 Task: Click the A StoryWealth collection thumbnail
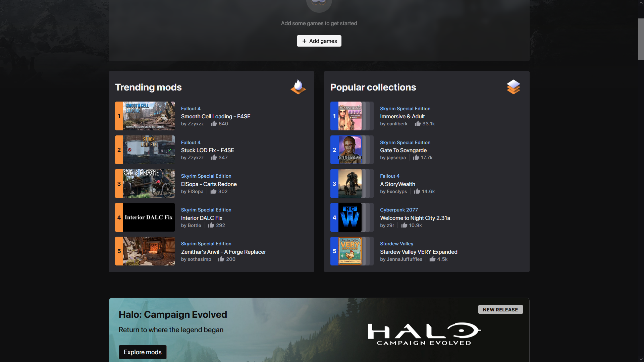(350, 184)
